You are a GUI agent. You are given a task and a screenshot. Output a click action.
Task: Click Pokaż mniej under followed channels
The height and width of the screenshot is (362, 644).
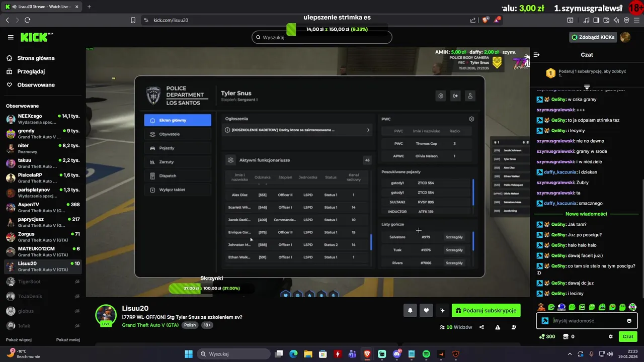point(68,340)
